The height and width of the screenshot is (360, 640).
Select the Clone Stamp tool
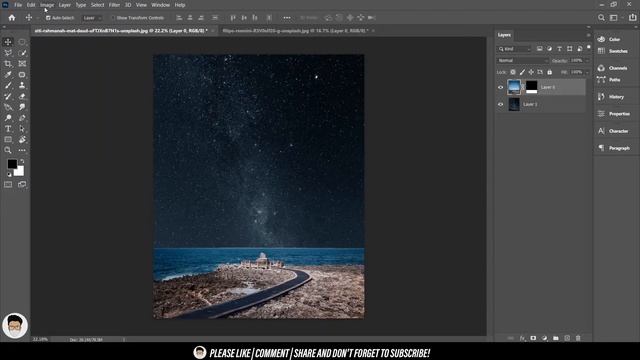22,85
